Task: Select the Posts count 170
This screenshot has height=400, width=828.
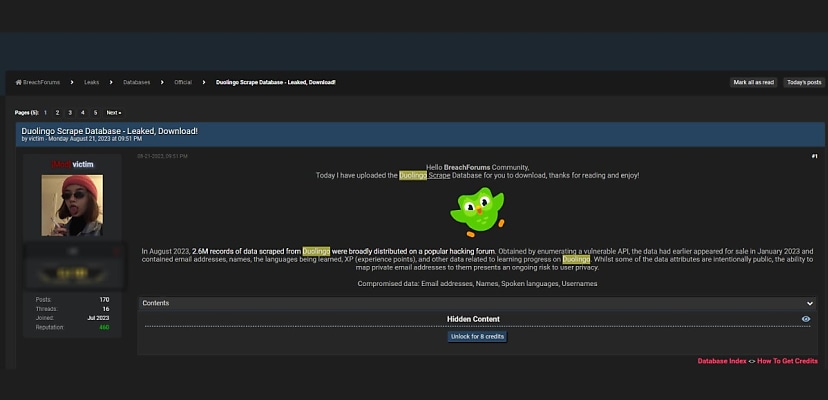Action: pyautogui.click(x=105, y=300)
